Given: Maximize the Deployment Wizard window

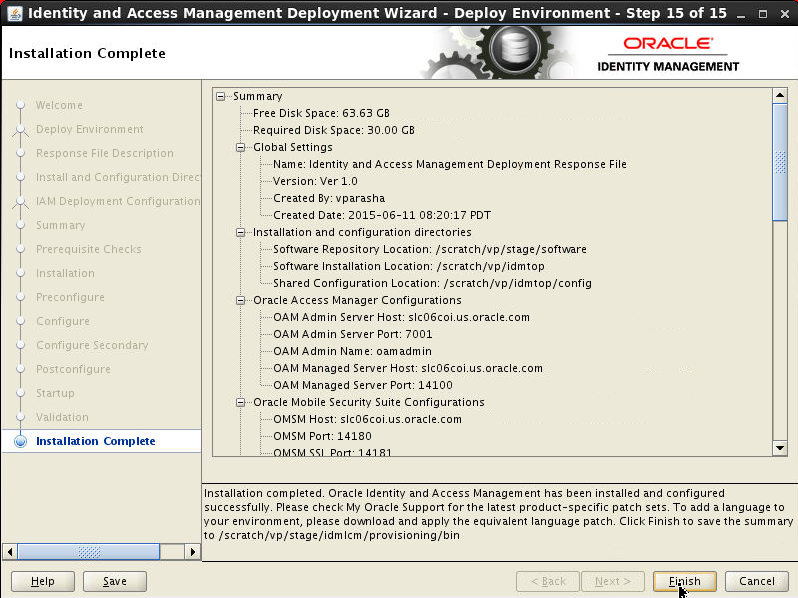Looking at the screenshot, I should click(x=762, y=14).
